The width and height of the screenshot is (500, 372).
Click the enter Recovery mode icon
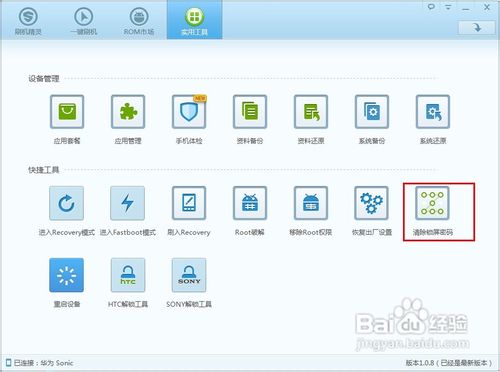67,203
